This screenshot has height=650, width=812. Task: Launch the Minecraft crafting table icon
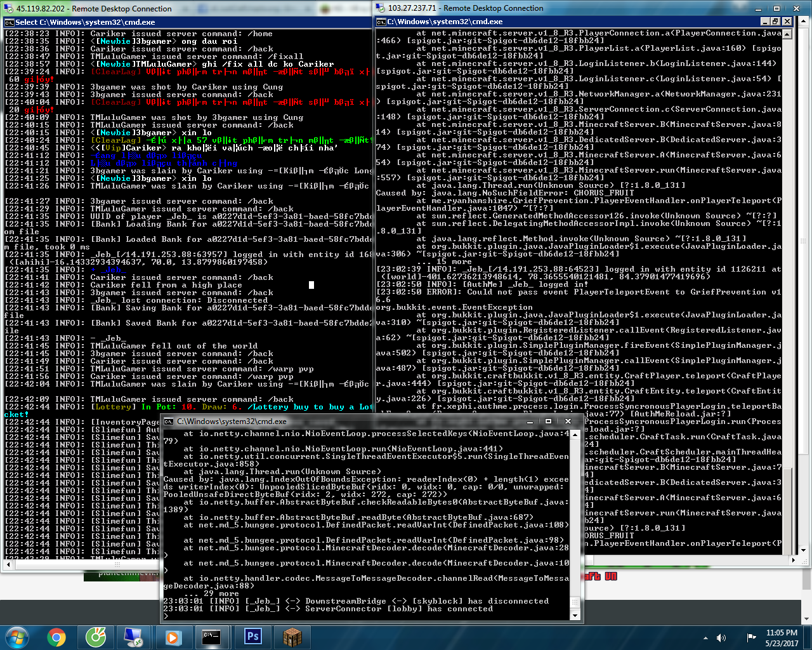(x=292, y=637)
